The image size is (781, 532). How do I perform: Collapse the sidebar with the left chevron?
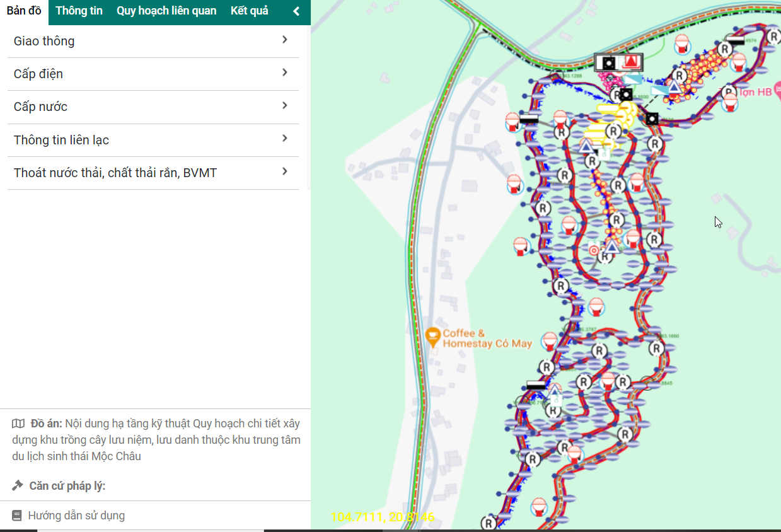click(x=296, y=11)
